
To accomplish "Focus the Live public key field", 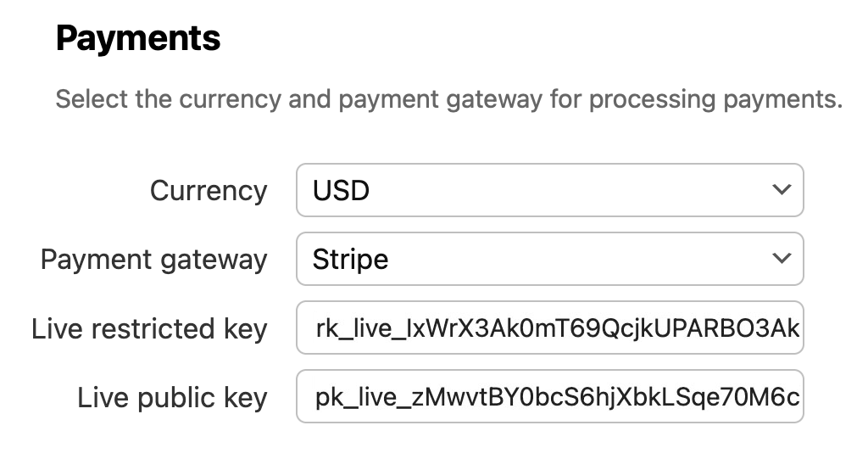I will click(549, 397).
